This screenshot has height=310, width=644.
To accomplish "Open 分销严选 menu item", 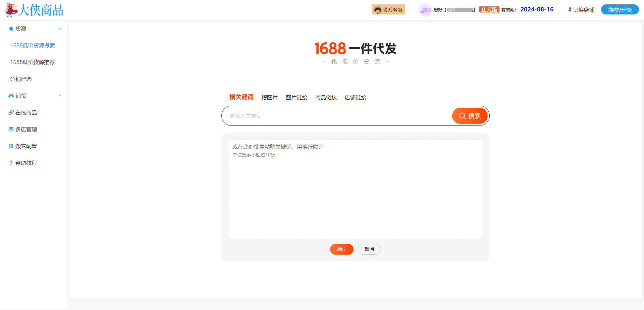I will point(21,79).
